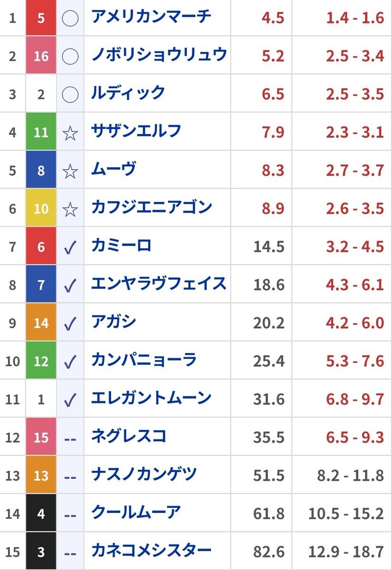Open the horse page for ナスノカンゲツ
The height and width of the screenshot is (570, 392).
[x=144, y=474]
